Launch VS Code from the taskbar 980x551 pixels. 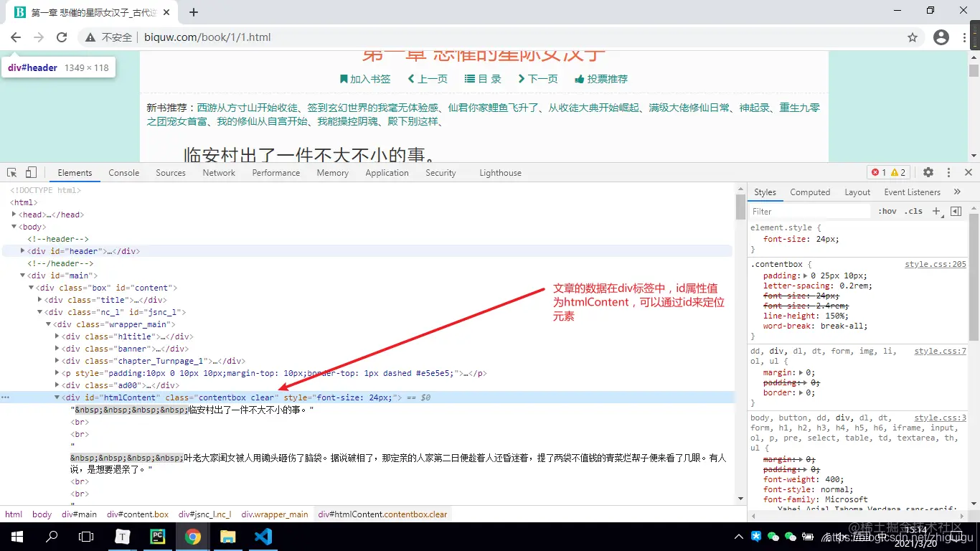(263, 536)
